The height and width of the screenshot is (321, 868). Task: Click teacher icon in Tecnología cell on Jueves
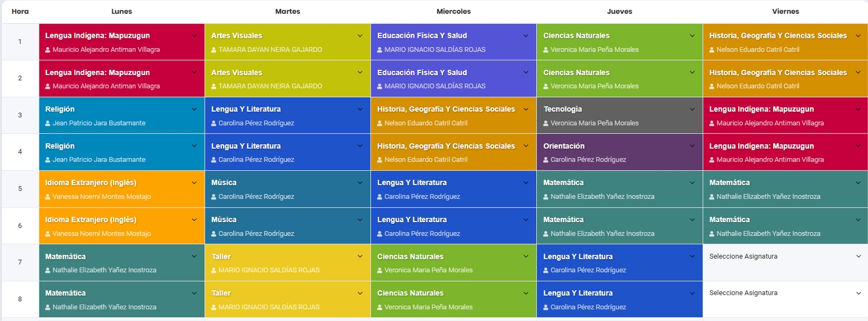tap(546, 123)
